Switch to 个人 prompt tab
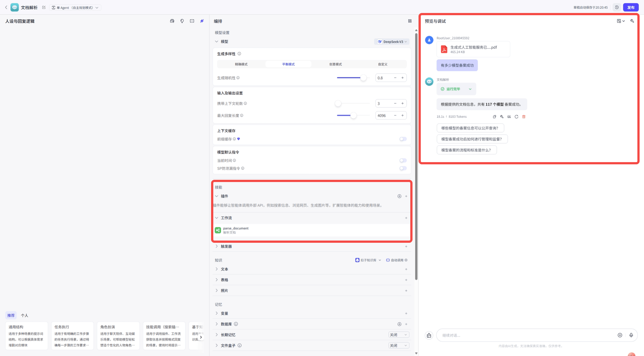 [x=25, y=315]
